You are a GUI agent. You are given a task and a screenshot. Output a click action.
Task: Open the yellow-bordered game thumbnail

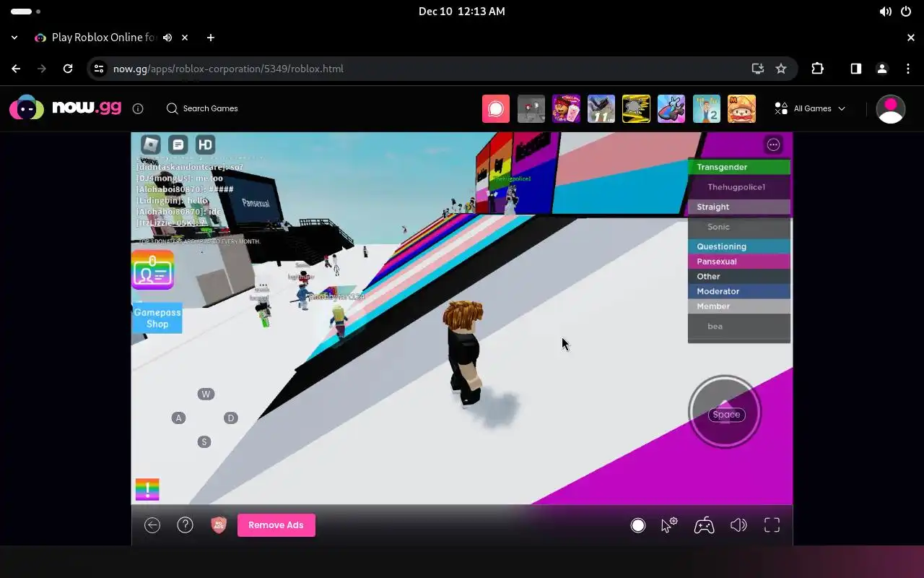[x=637, y=108]
